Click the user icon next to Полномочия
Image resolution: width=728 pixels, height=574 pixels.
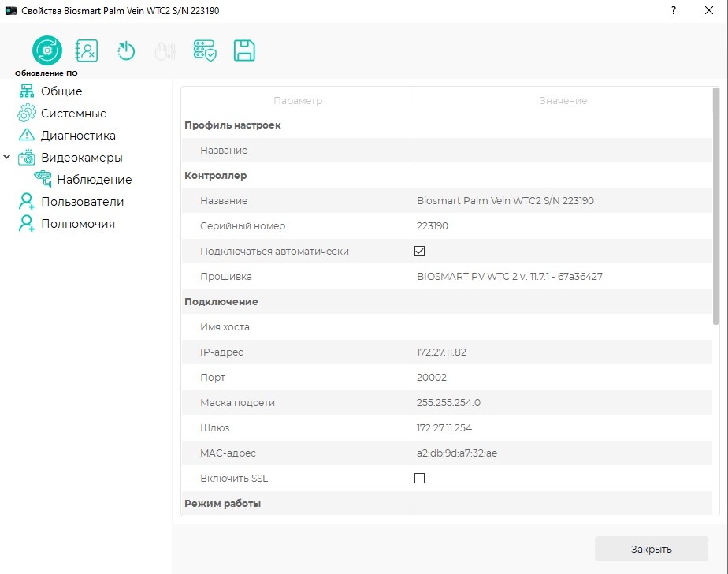[27, 223]
